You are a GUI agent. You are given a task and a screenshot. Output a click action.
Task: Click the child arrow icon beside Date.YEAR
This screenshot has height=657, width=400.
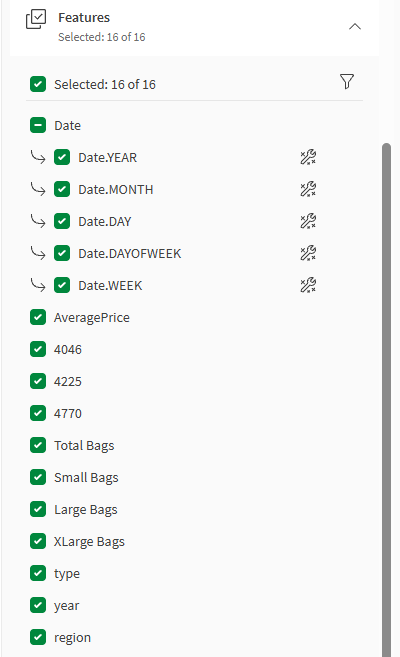[38, 158]
